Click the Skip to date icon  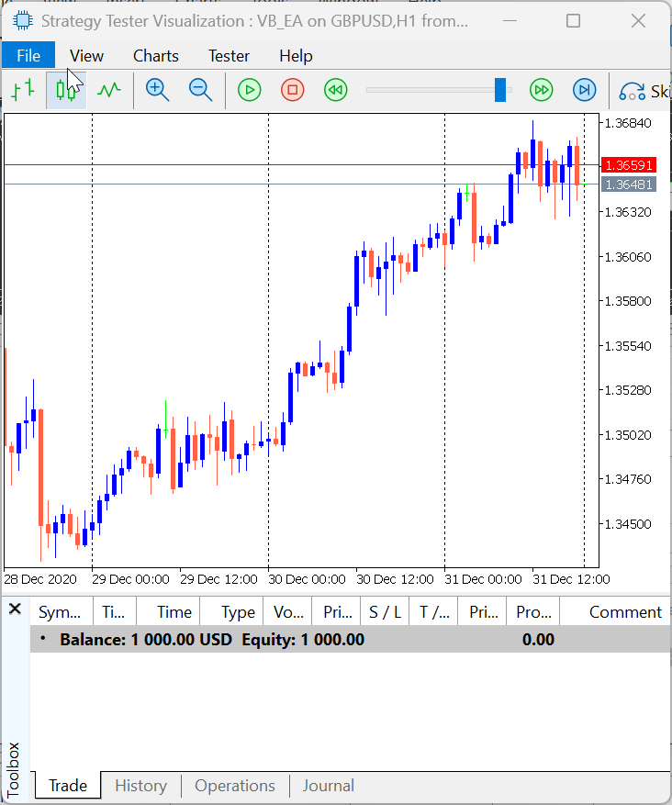[632, 92]
